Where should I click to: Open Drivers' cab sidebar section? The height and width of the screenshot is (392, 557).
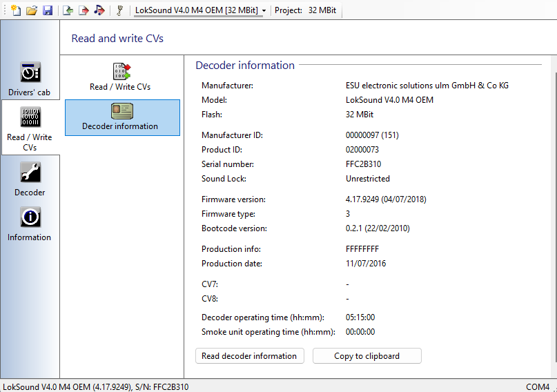[x=30, y=79]
